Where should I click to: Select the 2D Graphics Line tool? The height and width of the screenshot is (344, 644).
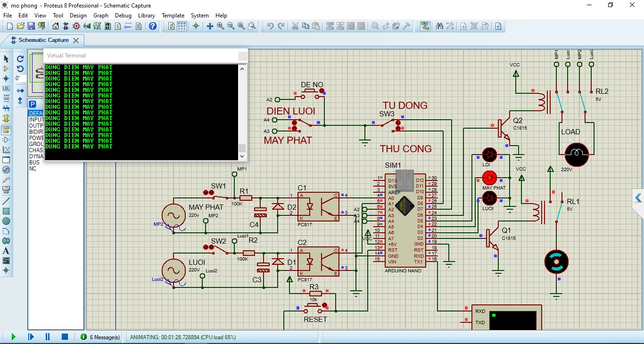point(6,201)
